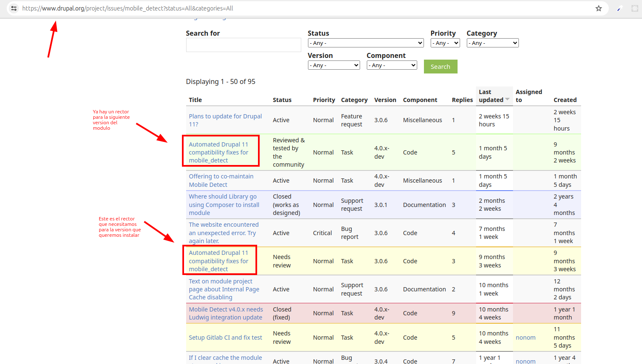Click 10 months 1 week last updated cell
Image resolution: width=642 pixels, height=364 pixels.
[494, 289]
